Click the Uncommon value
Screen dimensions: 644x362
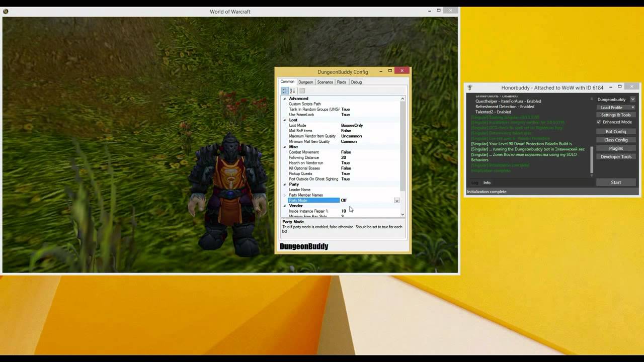coord(351,136)
